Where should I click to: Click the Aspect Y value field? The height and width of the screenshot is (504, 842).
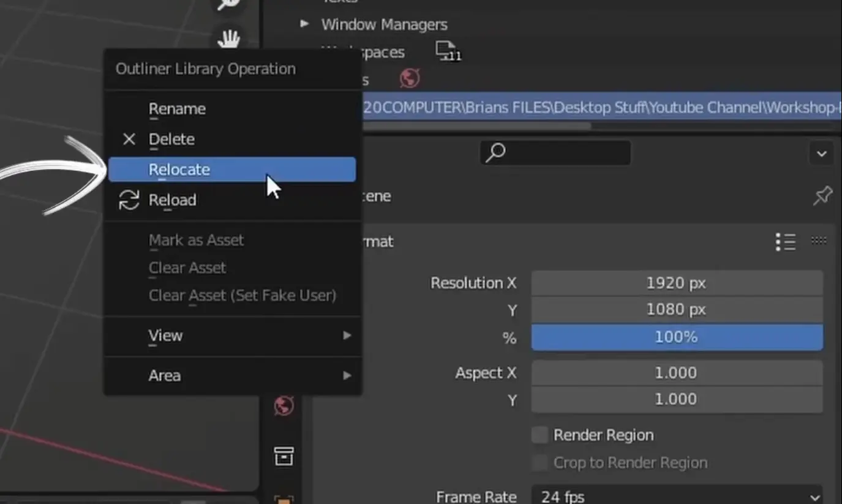pos(677,399)
